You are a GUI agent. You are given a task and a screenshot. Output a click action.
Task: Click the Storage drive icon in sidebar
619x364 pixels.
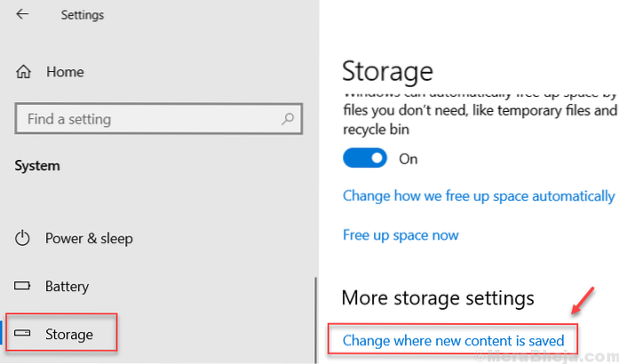coord(23,334)
